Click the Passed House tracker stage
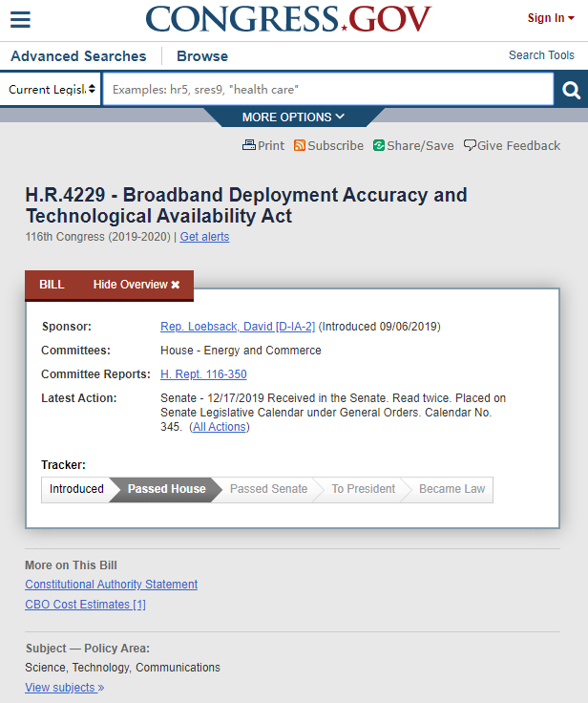 point(167,489)
